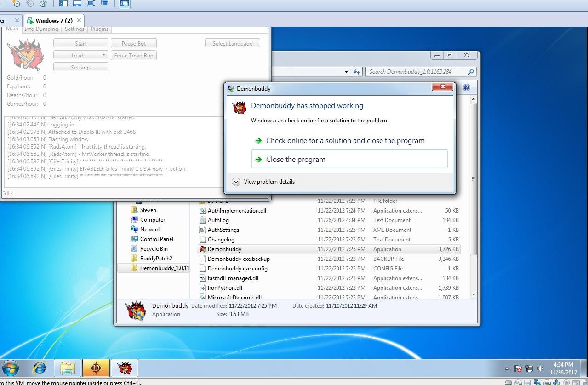Viewport: 588px width, 385px height.
Task: Click the Windows Explorer taskbar icon
Action: (68, 368)
